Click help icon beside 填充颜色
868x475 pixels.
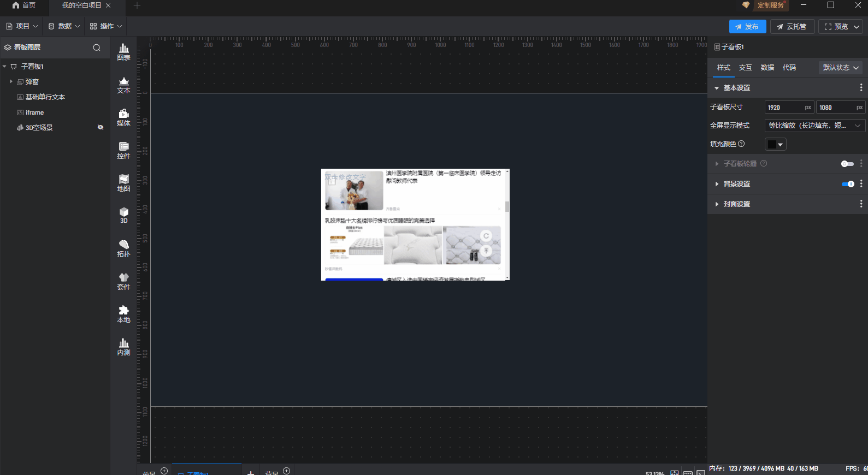click(x=741, y=144)
